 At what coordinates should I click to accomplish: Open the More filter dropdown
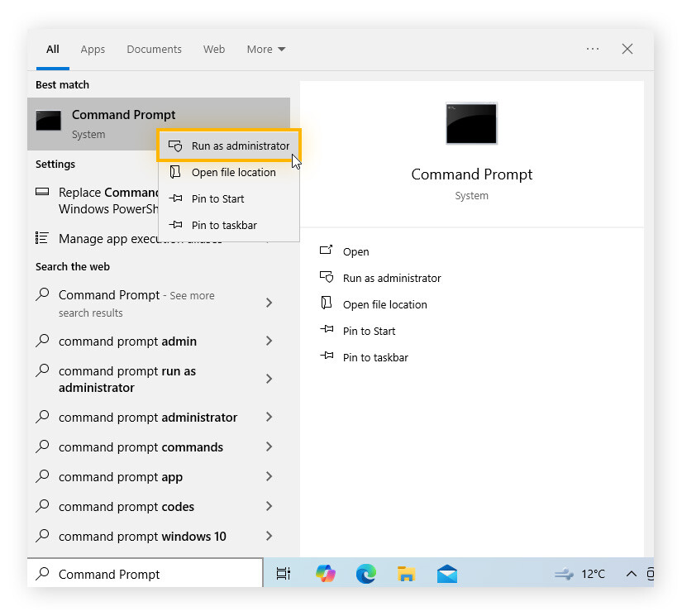(x=265, y=49)
